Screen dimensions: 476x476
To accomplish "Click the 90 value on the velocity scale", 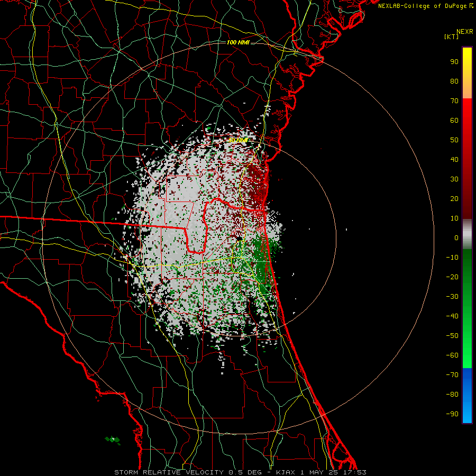I will [x=454, y=62].
